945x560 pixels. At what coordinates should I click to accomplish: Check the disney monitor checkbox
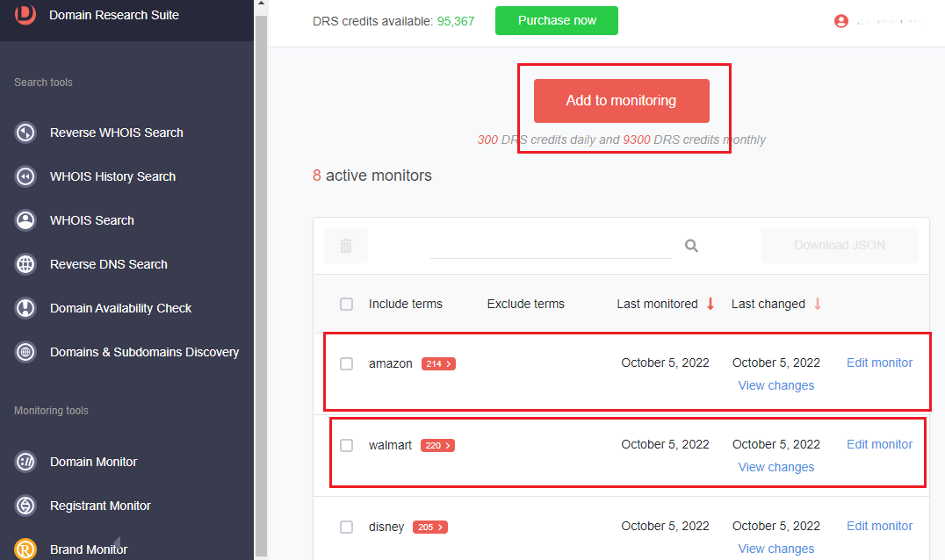[x=347, y=527]
